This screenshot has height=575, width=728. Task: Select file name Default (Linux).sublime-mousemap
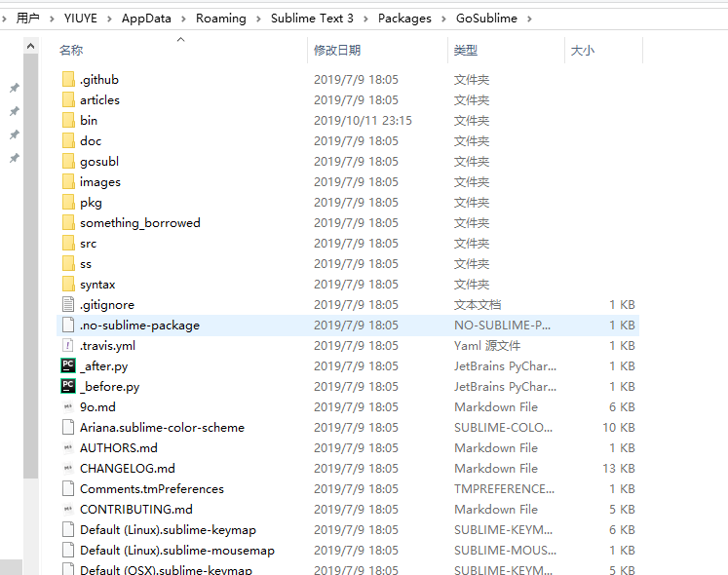point(177,550)
